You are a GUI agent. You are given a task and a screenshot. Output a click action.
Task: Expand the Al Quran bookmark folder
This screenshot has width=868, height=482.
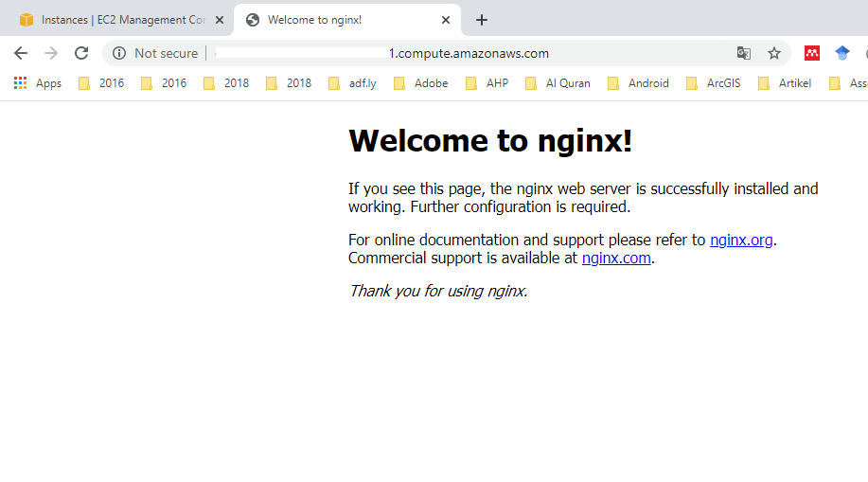point(558,83)
